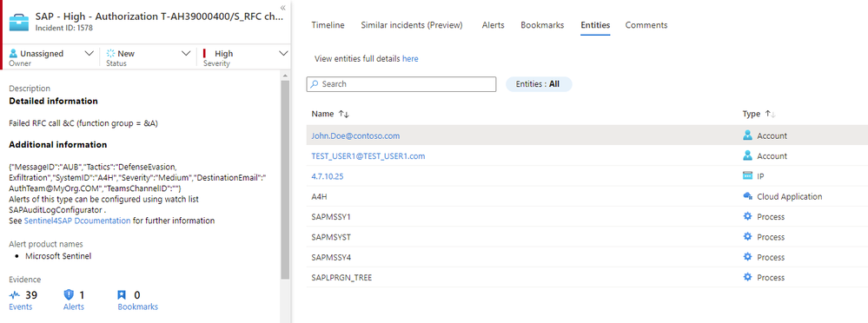The image size is (868, 323).
Task: Switch to the Alerts tab
Action: click(x=494, y=25)
